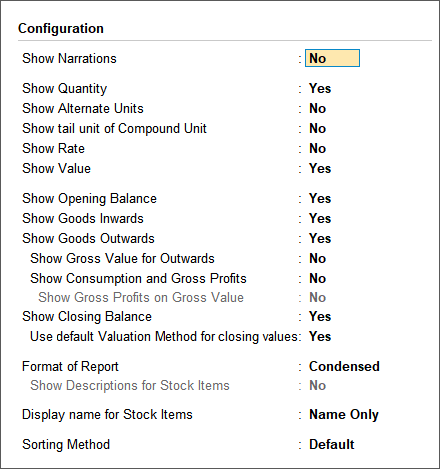Image resolution: width=440 pixels, height=469 pixels.
Task: Select the highlighted Show Narrations field
Action: pos(332,58)
